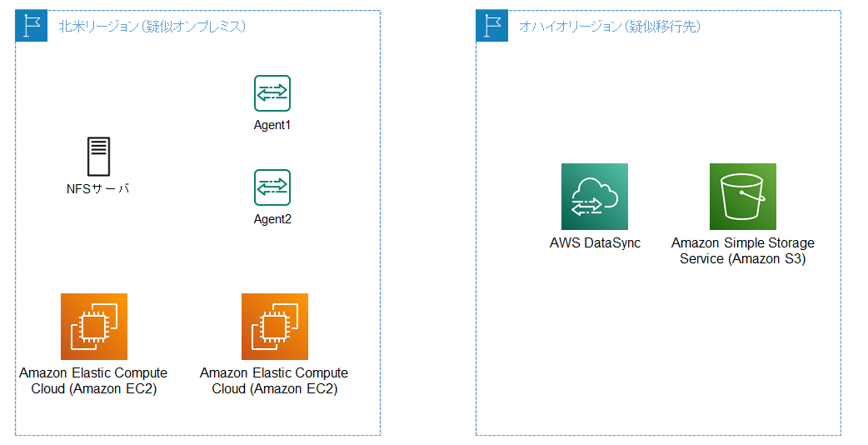Click the オハイオリージョン region flag icon

tap(491, 26)
